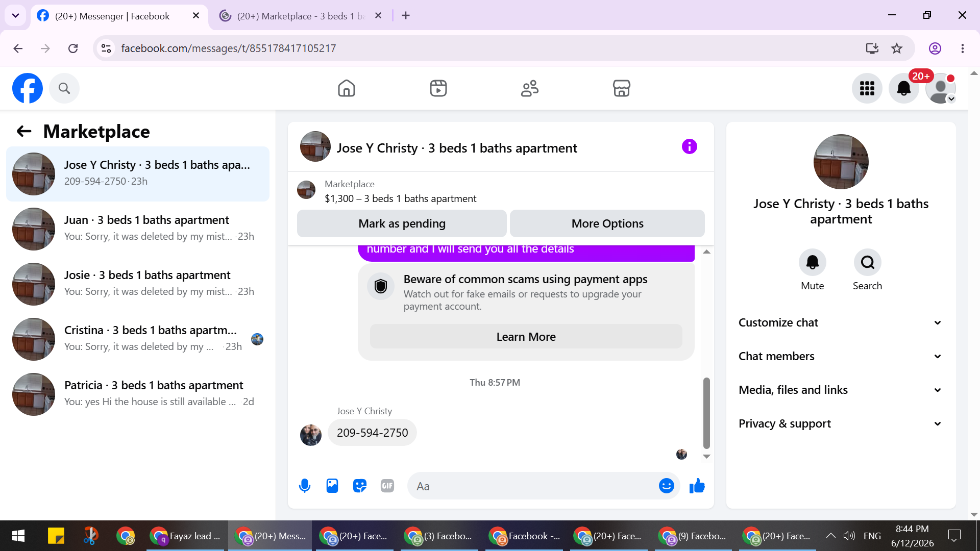This screenshot has width=980, height=551.
Task: Open Sticky Notes on taskbar
Action: 56,536
